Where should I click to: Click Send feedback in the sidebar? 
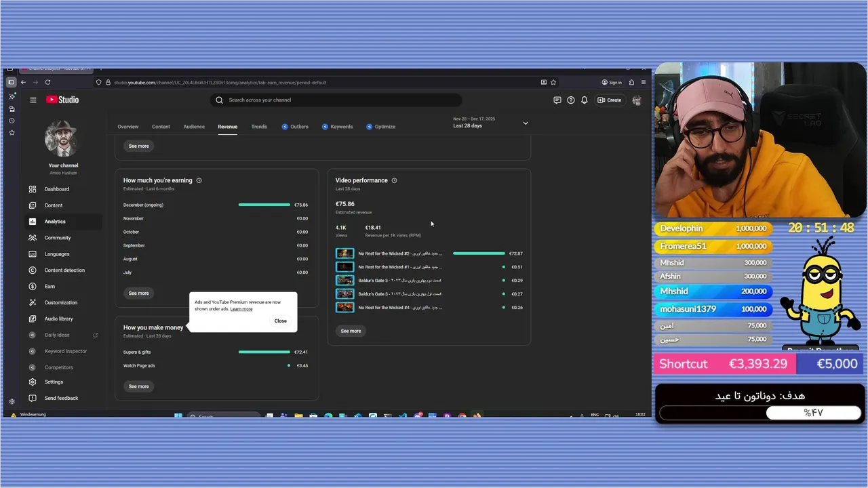point(62,398)
